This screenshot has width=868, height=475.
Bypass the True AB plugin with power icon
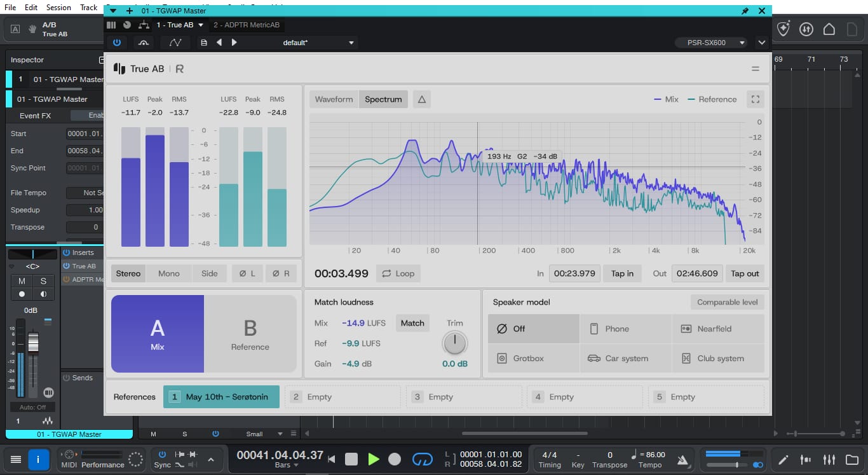tap(116, 43)
